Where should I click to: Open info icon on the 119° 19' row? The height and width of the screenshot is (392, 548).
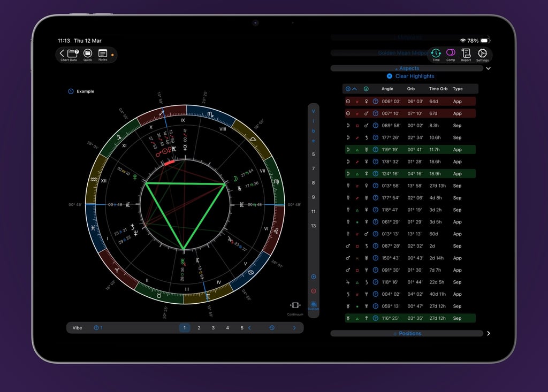pos(375,150)
